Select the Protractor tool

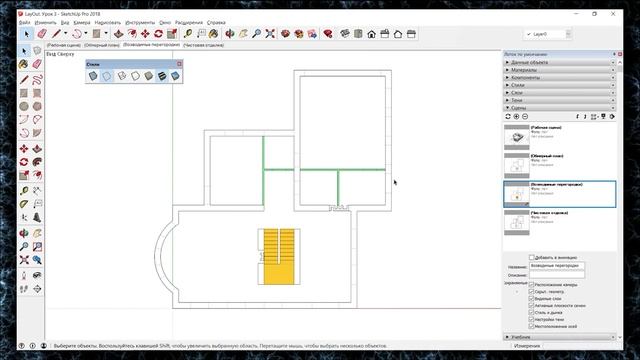coord(24,203)
